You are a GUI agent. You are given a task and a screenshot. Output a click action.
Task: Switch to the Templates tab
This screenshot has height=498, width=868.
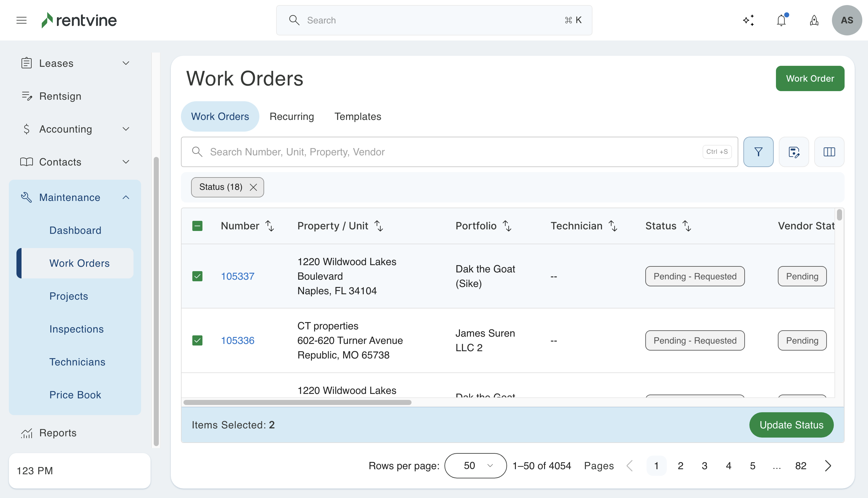click(x=357, y=116)
